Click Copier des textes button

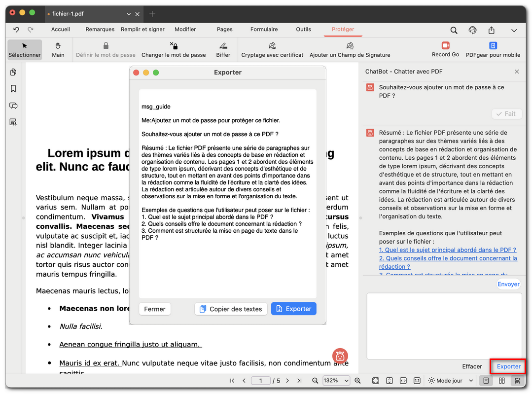pos(231,309)
